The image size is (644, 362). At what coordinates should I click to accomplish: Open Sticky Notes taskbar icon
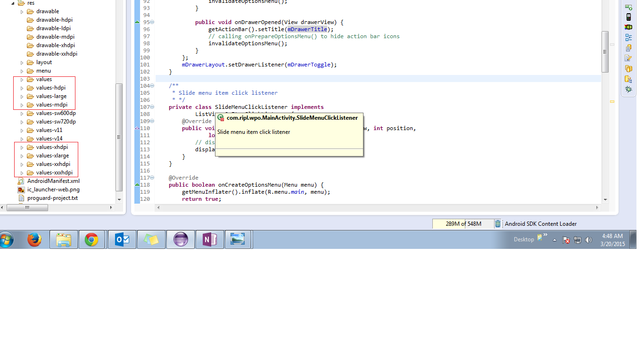(151, 240)
